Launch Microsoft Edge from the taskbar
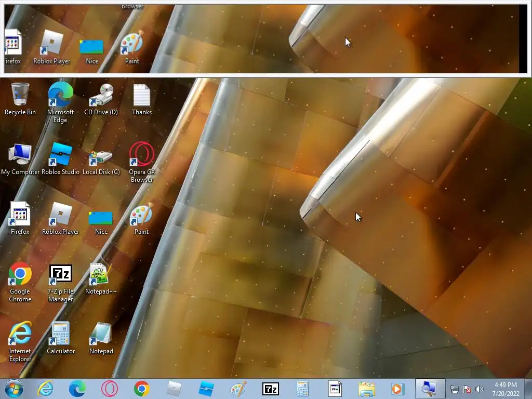The height and width of the screenshot is (399, 532). 77,389
